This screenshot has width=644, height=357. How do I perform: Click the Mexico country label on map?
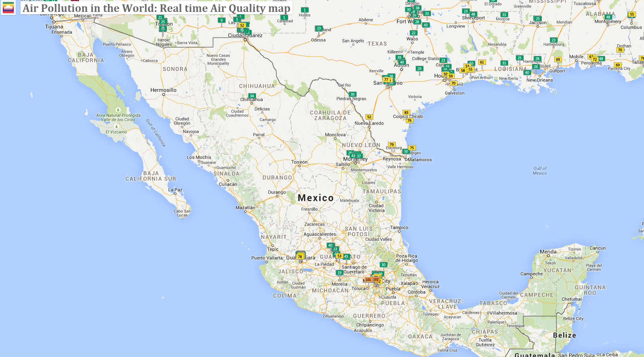[x=315, y=198]
